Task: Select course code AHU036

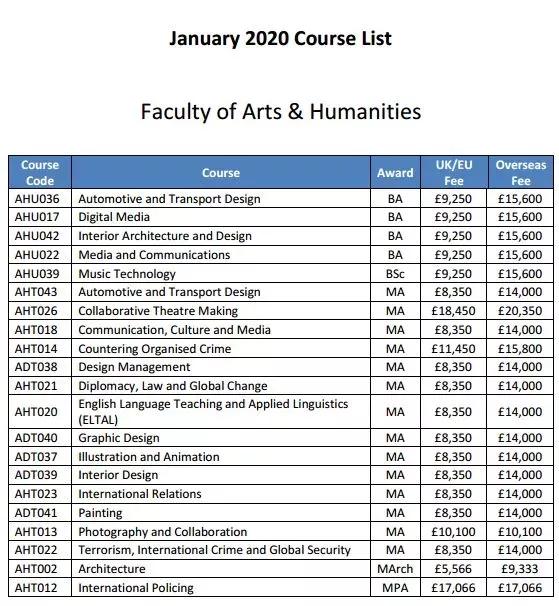Action: coord(37,199)
